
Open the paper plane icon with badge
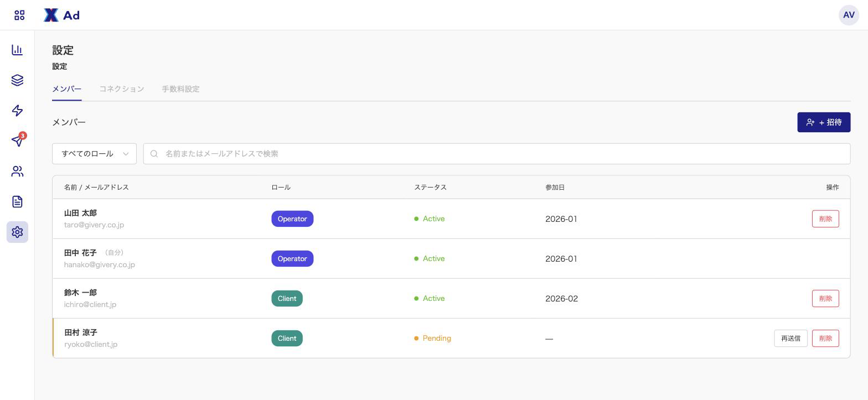(18, 140)
